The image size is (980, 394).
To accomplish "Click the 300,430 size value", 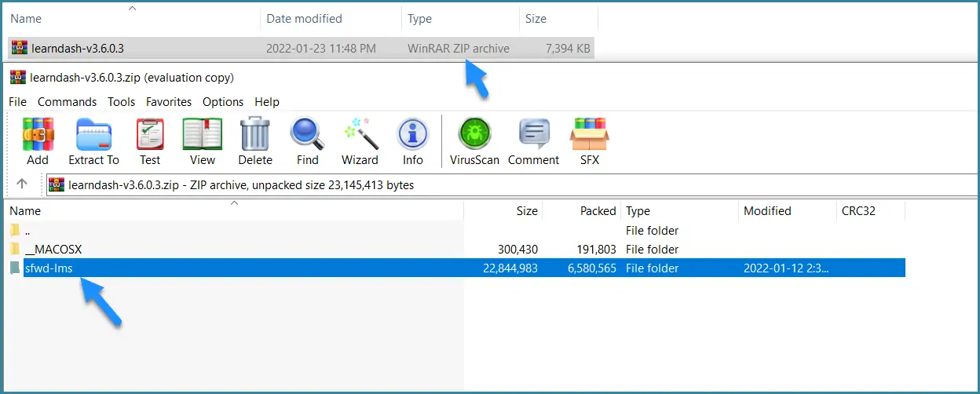I will click(517, 250).
